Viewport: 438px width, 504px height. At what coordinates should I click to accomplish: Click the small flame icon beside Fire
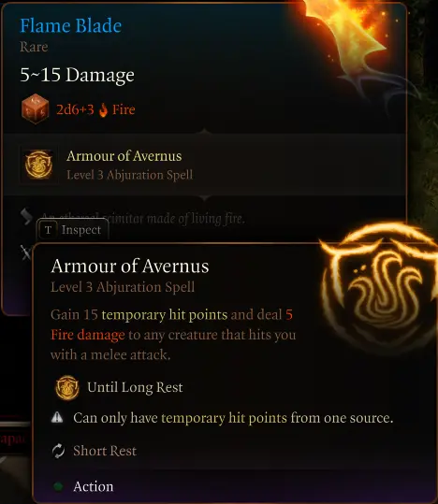tap(103, 110)
